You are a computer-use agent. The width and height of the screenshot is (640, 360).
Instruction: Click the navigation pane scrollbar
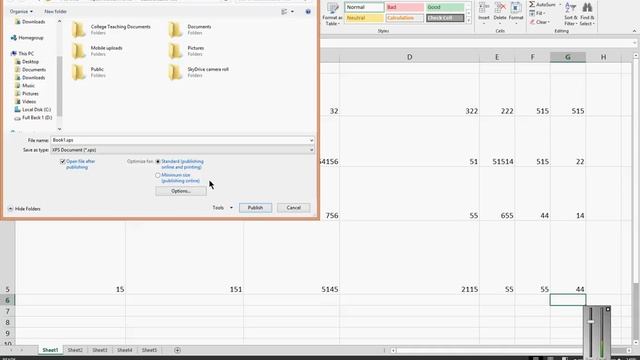(x=60, y=86)
